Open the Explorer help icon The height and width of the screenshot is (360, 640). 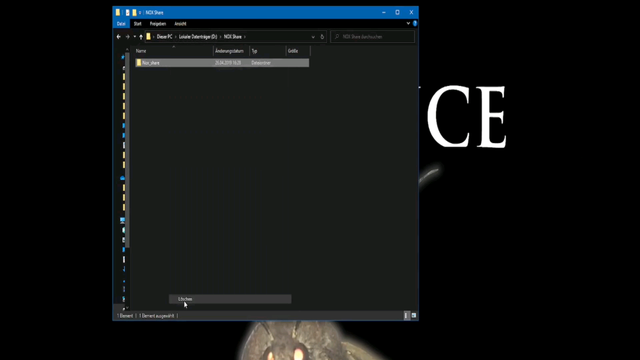[x=415, y=24]
